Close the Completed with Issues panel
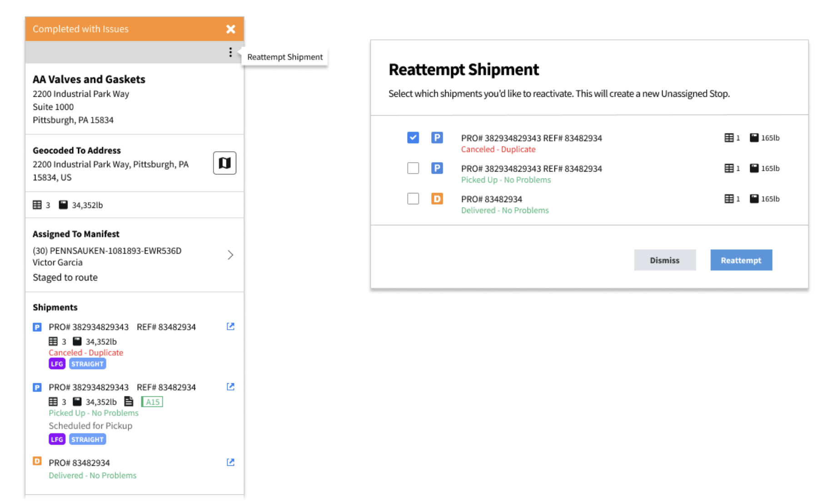The image size is (827, 504). [x=231, y=29]
